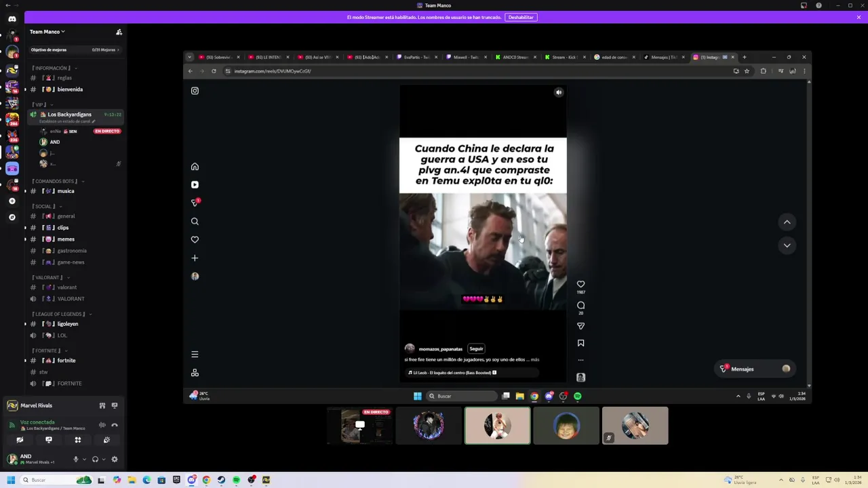Open the discover servers compass icon

coord(12,218)
